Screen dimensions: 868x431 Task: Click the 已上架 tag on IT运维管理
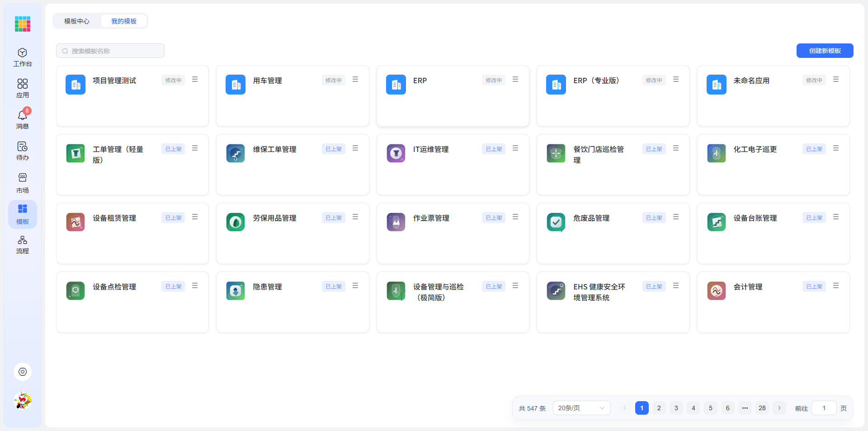494,149
